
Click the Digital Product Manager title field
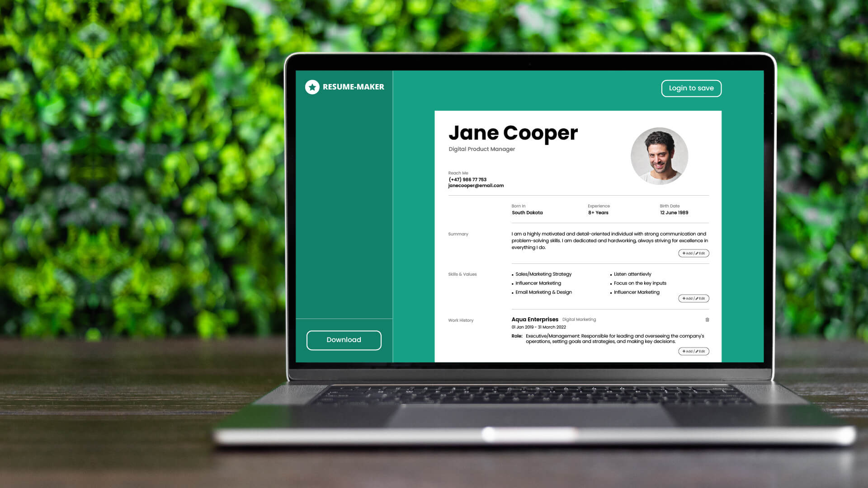pyautogui.click(x=481, y=149)
